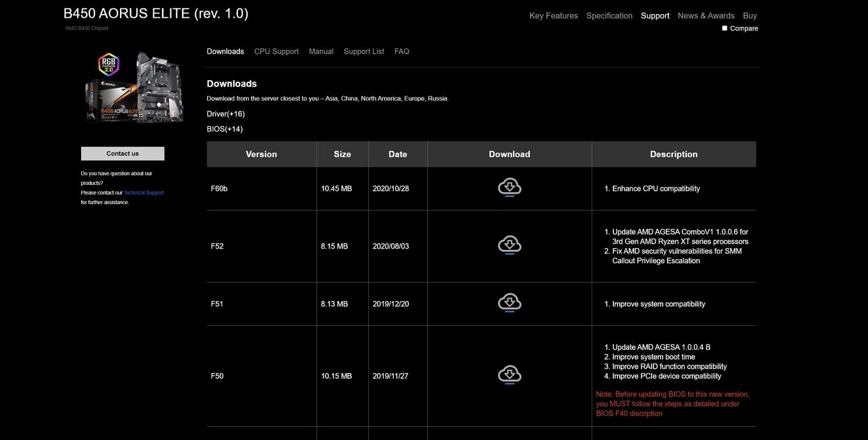Switch to the CPU Support tab
868x440 pixels.
(x=276, y=51)
